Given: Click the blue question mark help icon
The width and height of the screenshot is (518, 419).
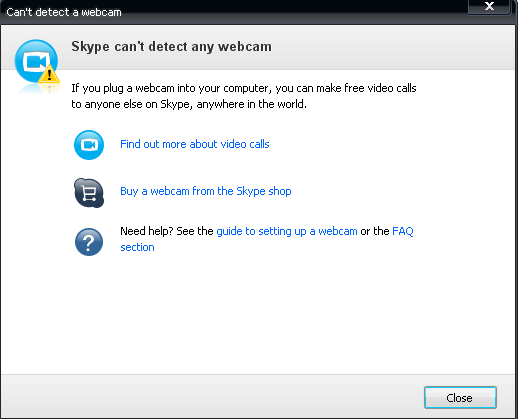Looking at the screenshot, I should 89,242.
